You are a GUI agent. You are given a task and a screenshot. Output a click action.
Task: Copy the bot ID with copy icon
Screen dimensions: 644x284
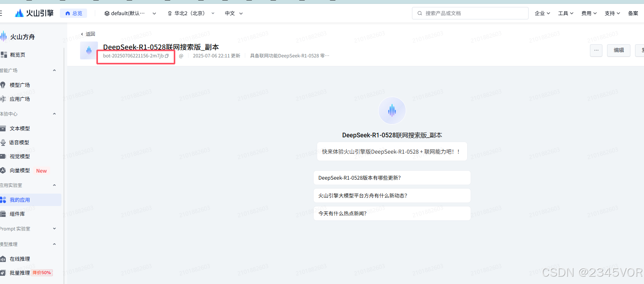click(x=167, y=56)
